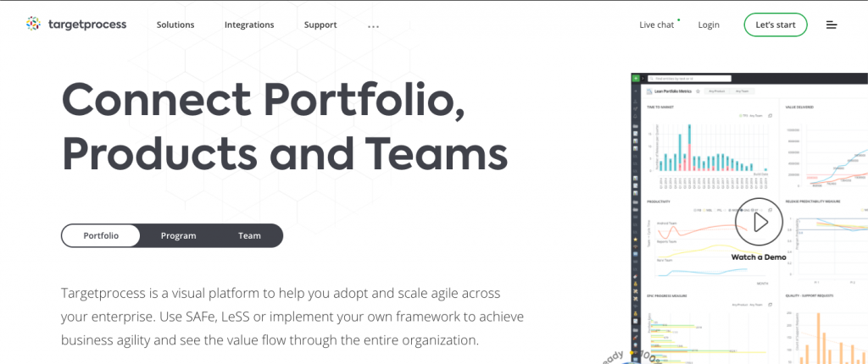Image resolution: width=868 pixels, height=364 pixels.
Task: Open the hamburger menu icon
Action: [832, 25]
